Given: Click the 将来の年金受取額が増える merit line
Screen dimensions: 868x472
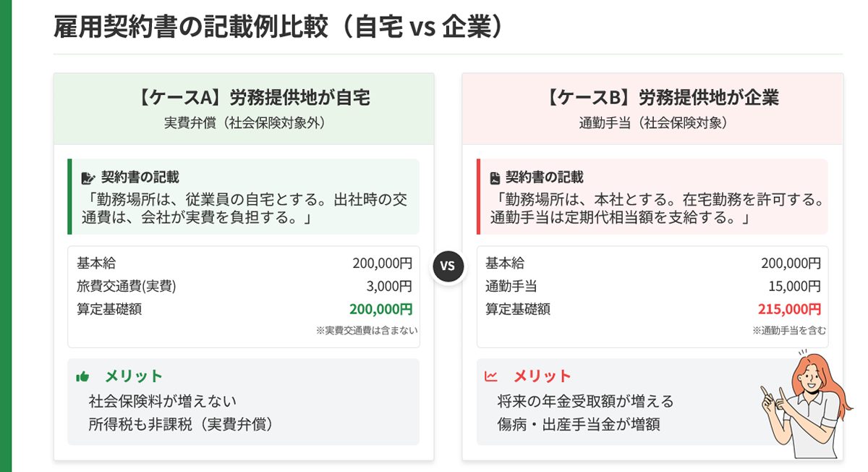Looking at the screenshot, I should coord(585,401).
